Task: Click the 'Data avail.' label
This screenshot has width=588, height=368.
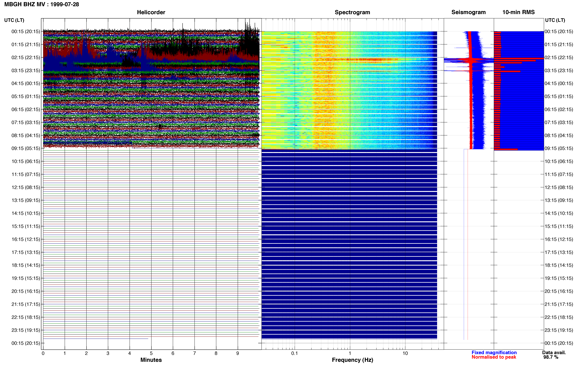Action: [554, 352]
